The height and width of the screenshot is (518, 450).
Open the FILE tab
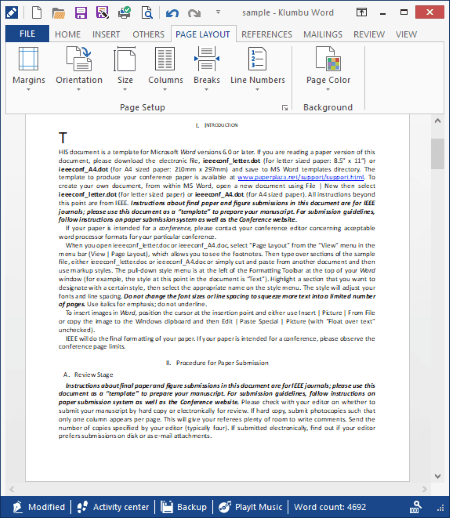click(x=27, y=34)
